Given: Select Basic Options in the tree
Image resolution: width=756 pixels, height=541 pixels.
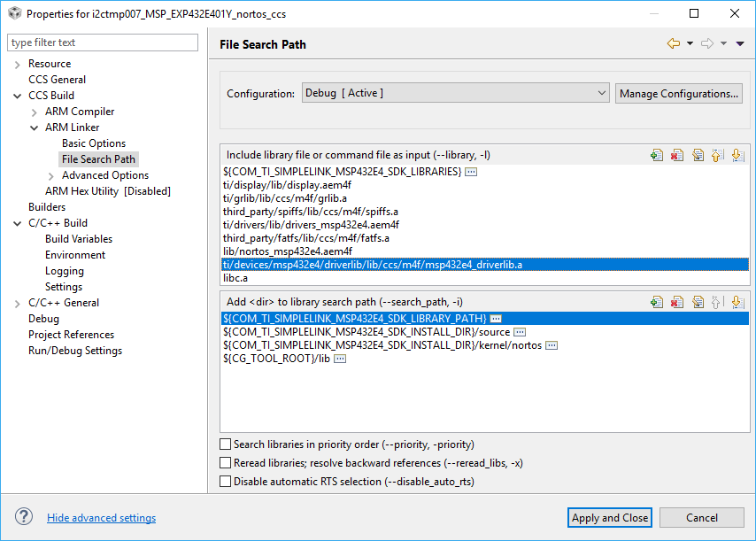Looking at the screenshot, I should 94,143.
